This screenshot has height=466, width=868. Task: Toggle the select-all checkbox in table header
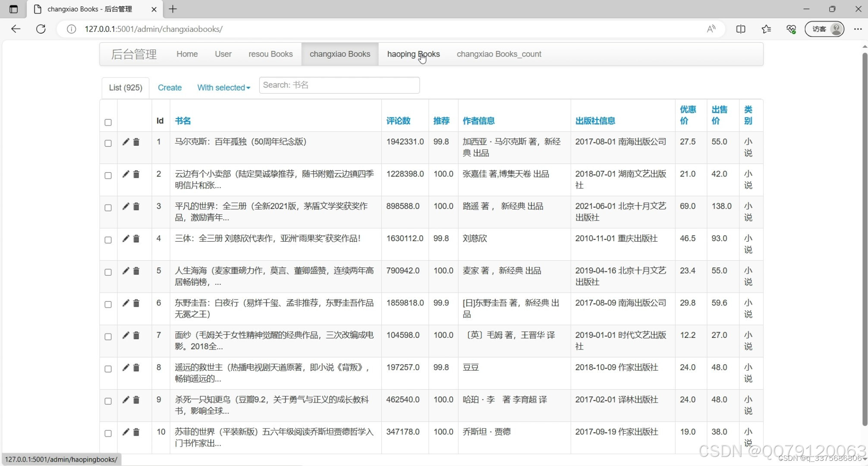coord(108,123)
